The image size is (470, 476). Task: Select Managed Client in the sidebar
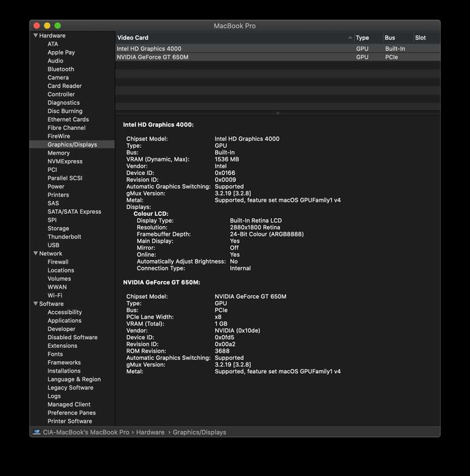(69, 404)
